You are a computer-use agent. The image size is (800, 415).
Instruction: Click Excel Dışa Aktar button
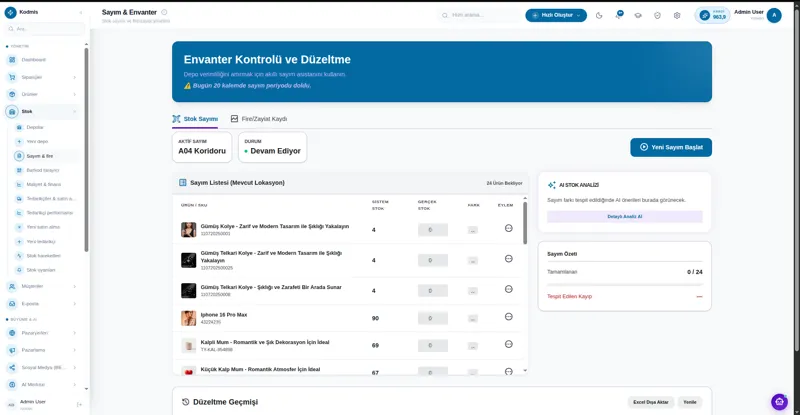click(x=651, y=402)
